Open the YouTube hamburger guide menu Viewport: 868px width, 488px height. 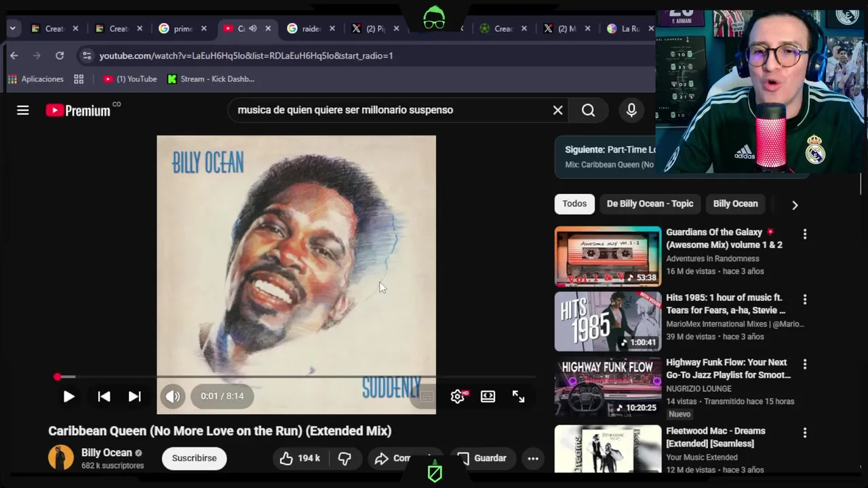coord(23,110)
